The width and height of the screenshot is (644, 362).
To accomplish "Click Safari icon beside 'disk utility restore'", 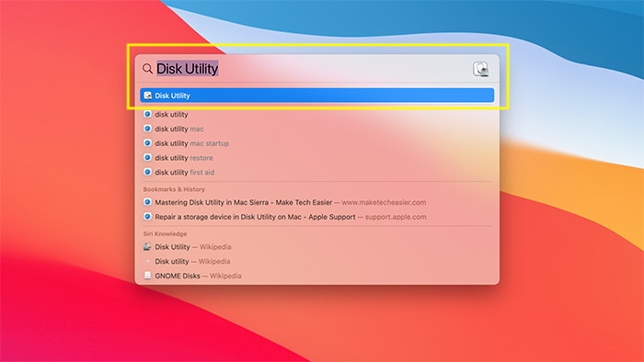I will [147, 157].
